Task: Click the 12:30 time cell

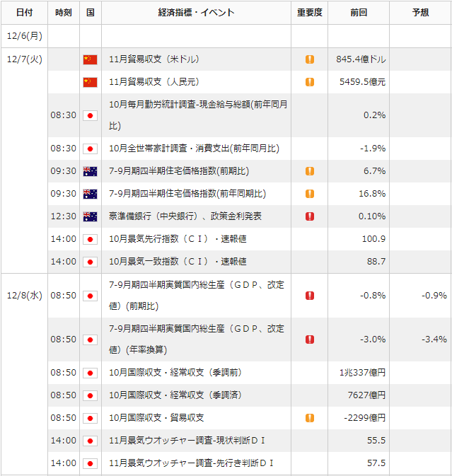Action: (64, 216)
